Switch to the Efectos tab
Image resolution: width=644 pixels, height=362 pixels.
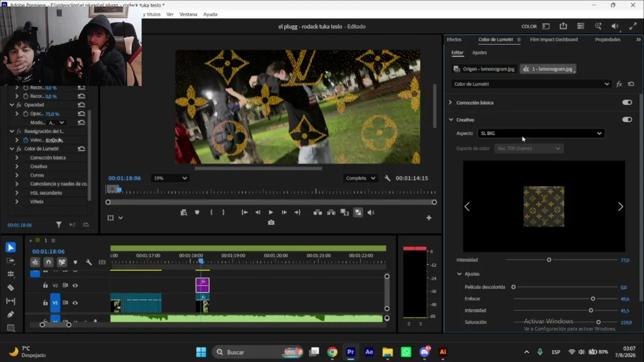(x=454, y=40)
